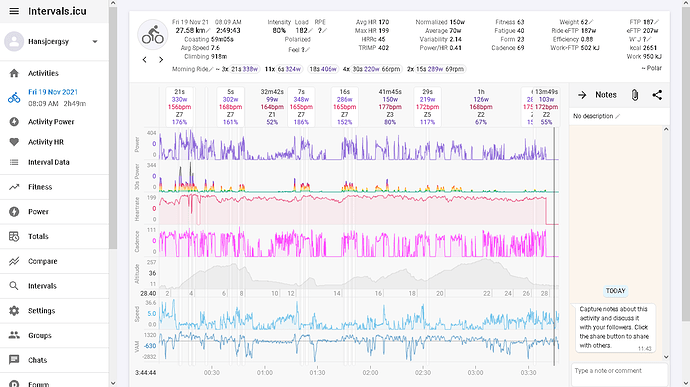The width and height of the screenshot is (690, 387).
Task: Open Activity HR via its heart icon
Action: [x=14, y=142]
